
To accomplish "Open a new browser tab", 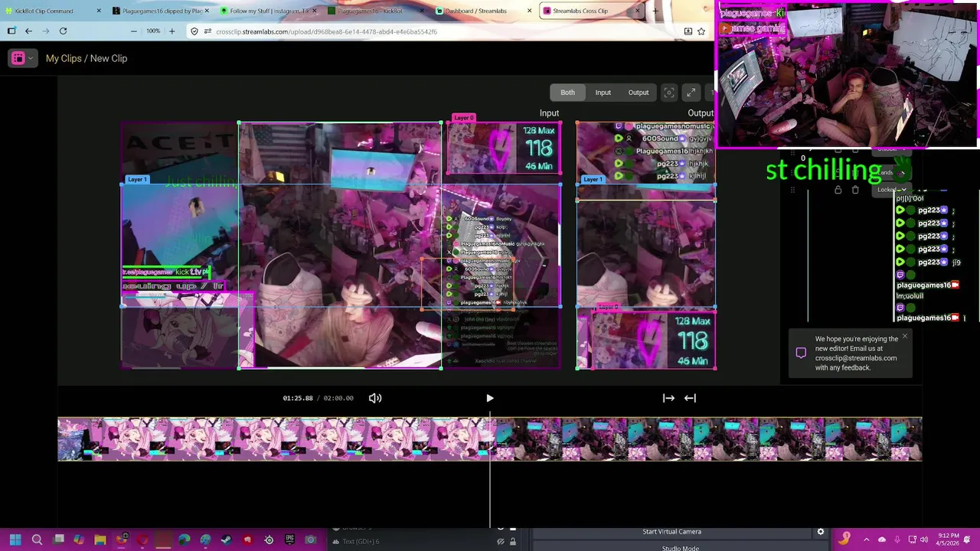I will [x=655, y=11].
